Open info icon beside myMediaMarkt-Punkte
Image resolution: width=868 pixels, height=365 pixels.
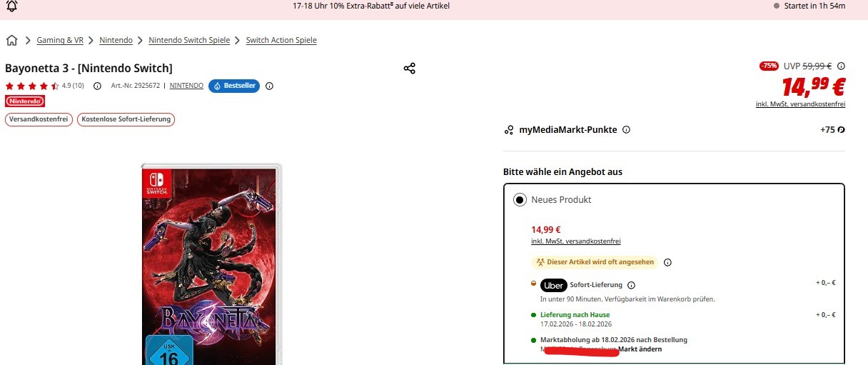click(626, 130)
